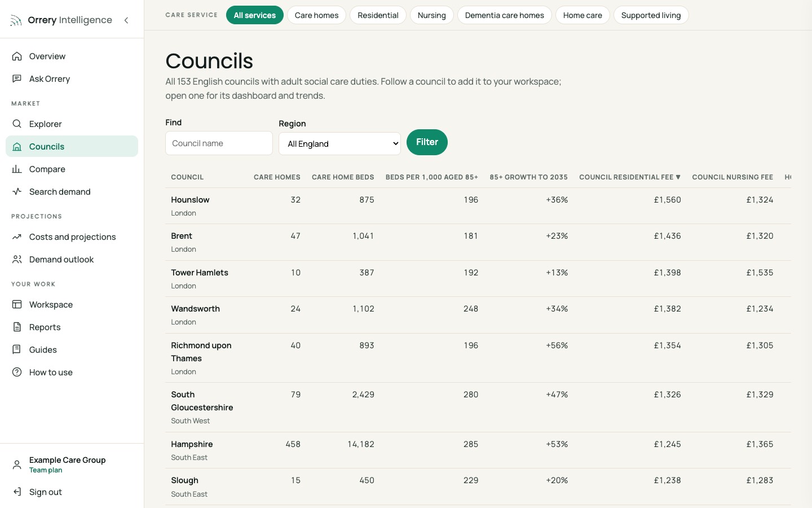Open Costs and projections page

(x=72, y=237)
